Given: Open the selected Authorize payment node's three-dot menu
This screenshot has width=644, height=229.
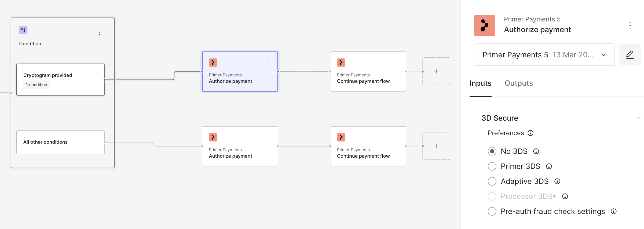Looking at the screenshot, I should (x=267, y=62).
